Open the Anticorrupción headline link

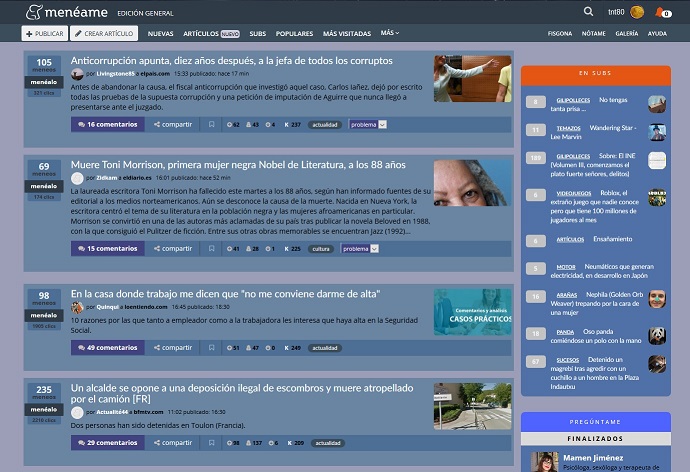coord(231,61)
